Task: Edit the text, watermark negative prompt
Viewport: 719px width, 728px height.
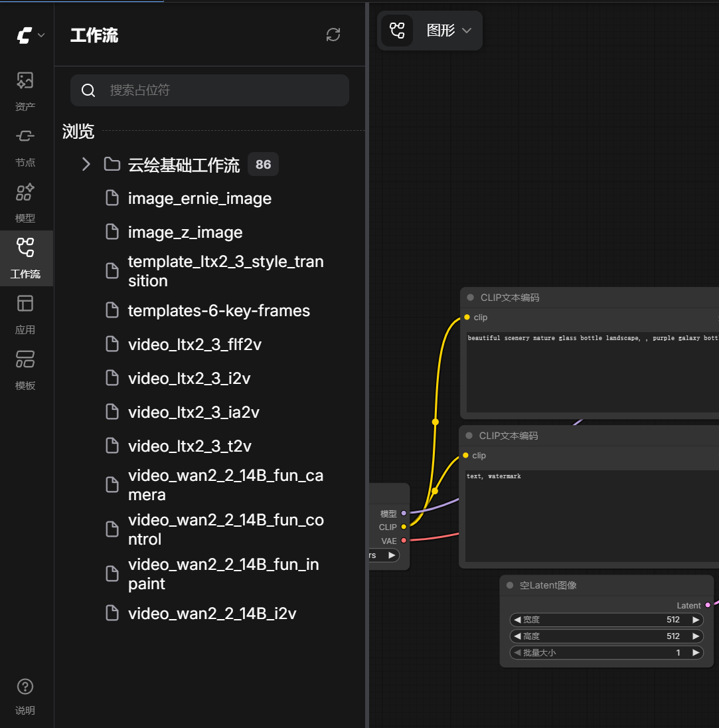Action: (x=592, y=516)
